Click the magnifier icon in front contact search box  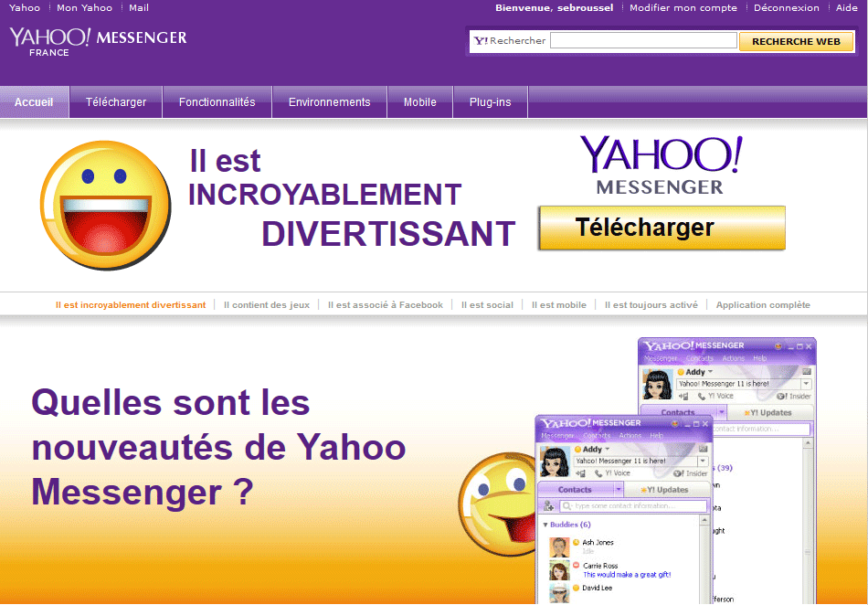(x=566, y=506)
